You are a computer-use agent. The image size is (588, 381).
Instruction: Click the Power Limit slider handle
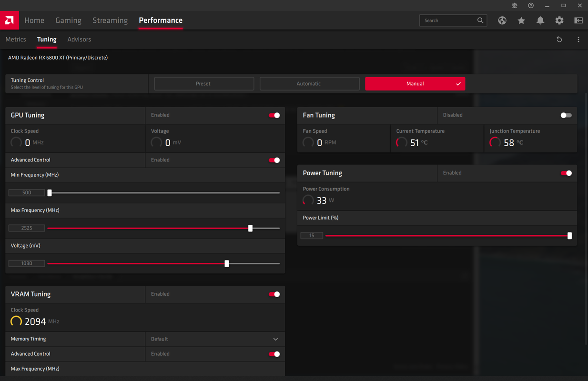click(569, 236)
